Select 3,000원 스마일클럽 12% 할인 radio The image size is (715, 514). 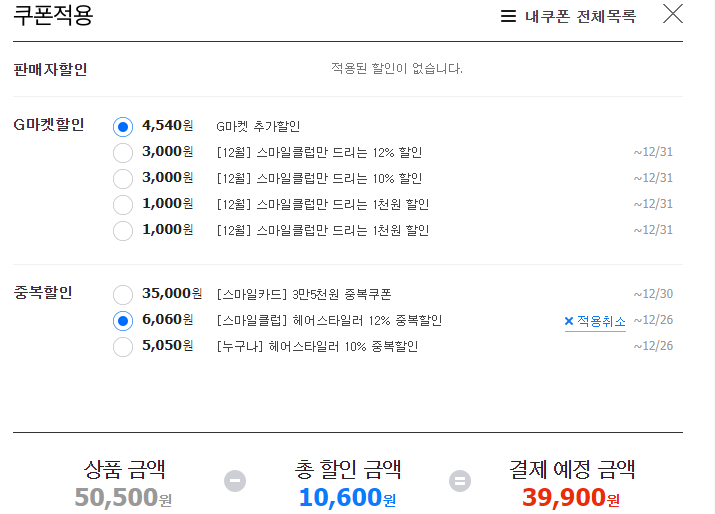[x=123, y=152]
